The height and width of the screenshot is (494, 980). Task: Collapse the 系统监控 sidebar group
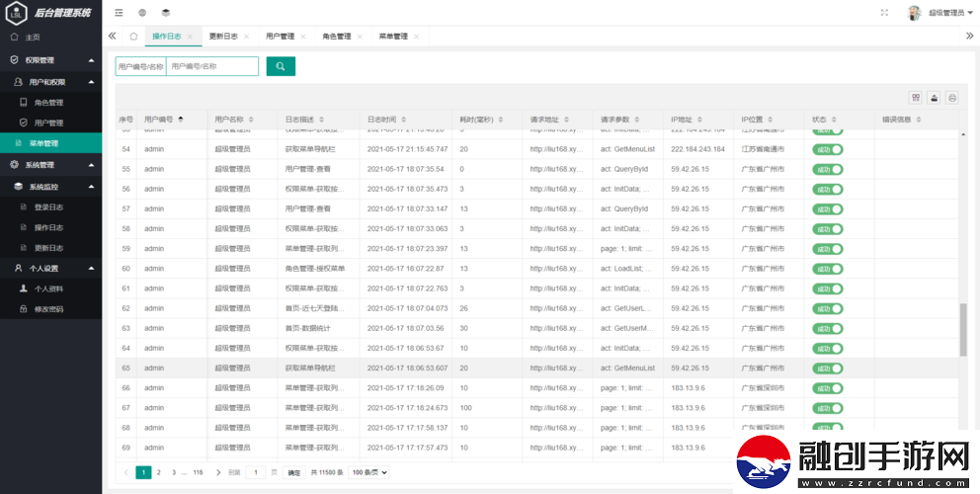tap(91, 187)
